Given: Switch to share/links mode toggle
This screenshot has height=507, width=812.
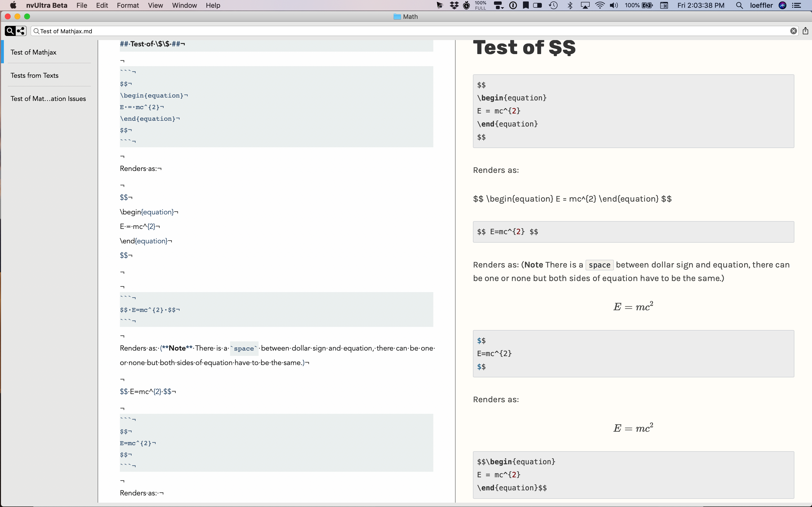Looking at the screenshot, I should 21,31.
